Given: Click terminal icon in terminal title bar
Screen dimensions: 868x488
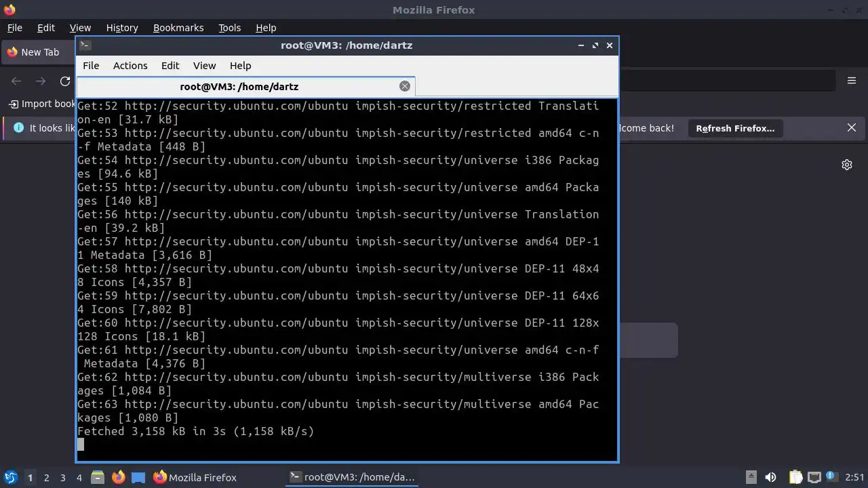Looking at the screenshot, I should click(x=85, y=45).
